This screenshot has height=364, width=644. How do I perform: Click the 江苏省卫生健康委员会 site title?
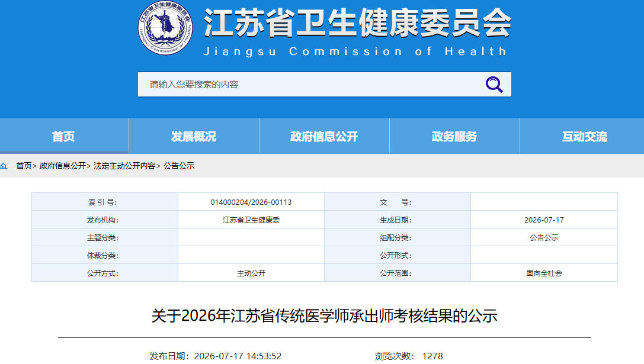[357, 22]
